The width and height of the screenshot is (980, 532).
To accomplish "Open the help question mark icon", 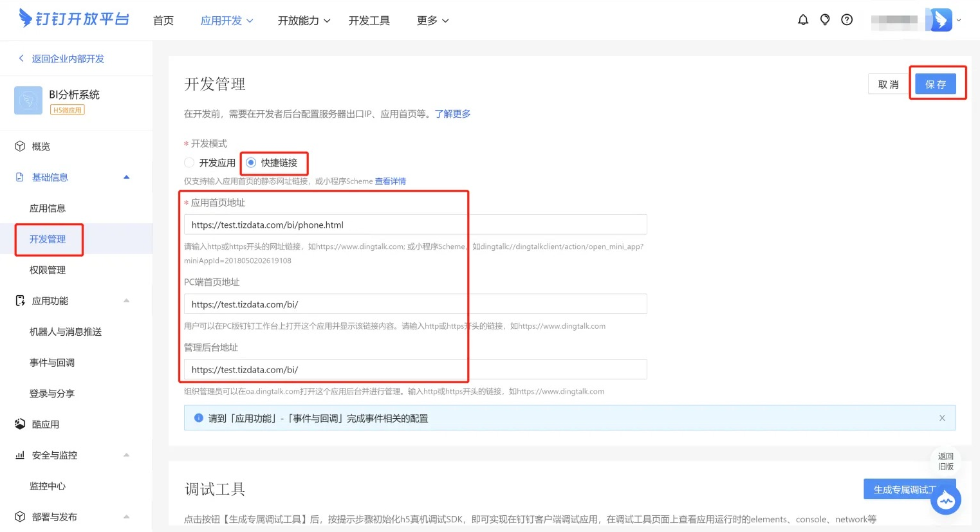I will tap(847, 20).
